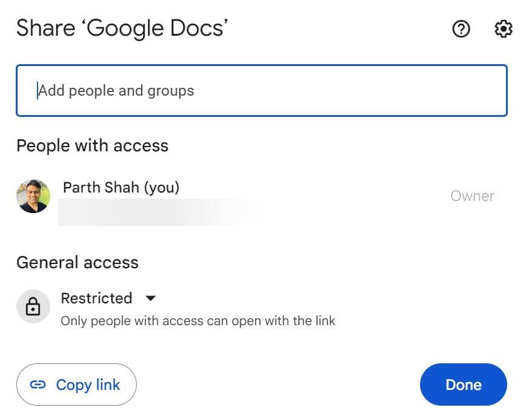
Task: Click the Owner role label
Action: point(473,196)
